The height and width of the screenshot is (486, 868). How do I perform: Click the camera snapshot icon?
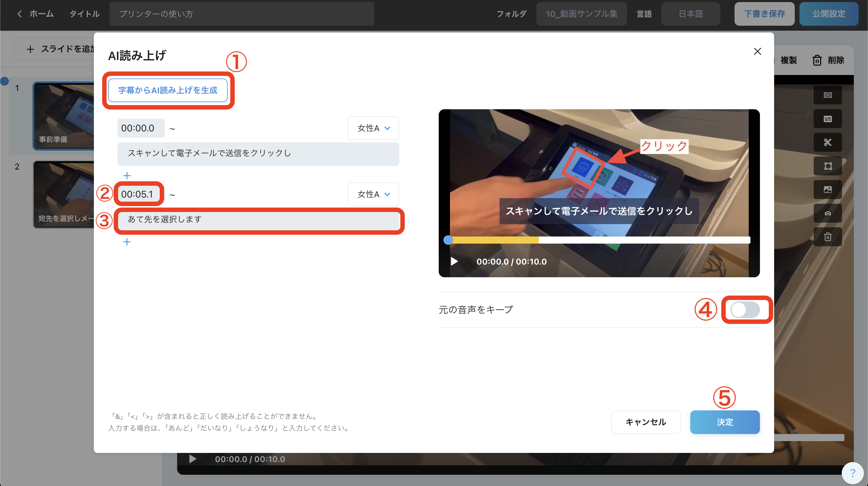pyautogui.click(x=827, y=213)
